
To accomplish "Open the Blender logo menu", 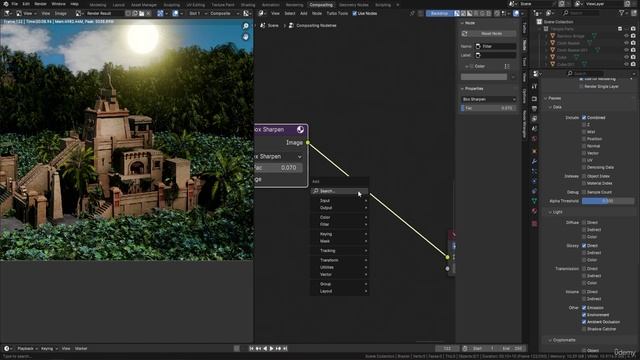I will pos(6,4).
